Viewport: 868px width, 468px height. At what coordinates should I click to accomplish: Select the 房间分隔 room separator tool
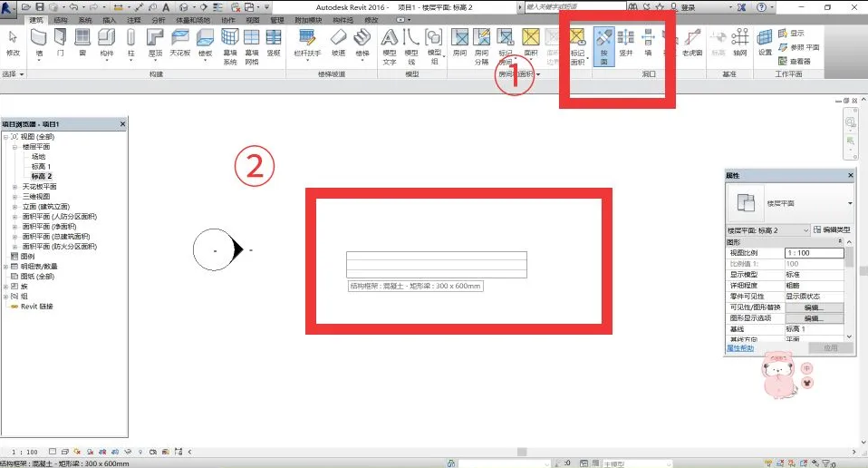(482, 46)
